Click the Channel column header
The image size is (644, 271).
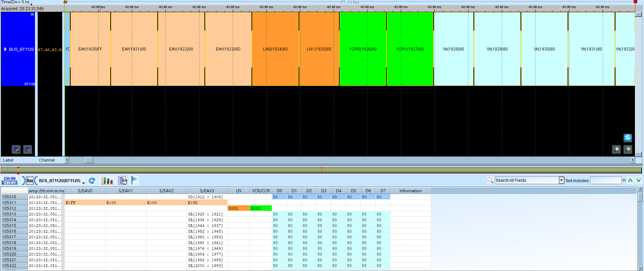pyautogui.click(x=47, y=160)
